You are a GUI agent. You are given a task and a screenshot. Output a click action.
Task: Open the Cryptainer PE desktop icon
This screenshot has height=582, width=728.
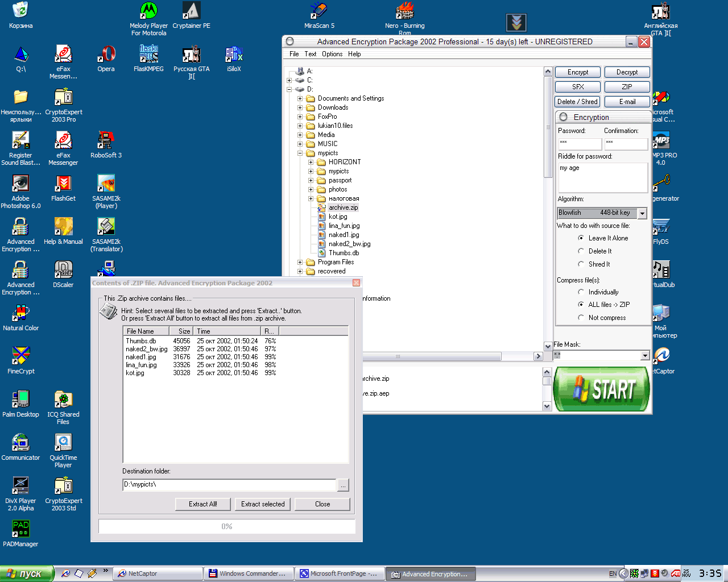tap(191, 15)
